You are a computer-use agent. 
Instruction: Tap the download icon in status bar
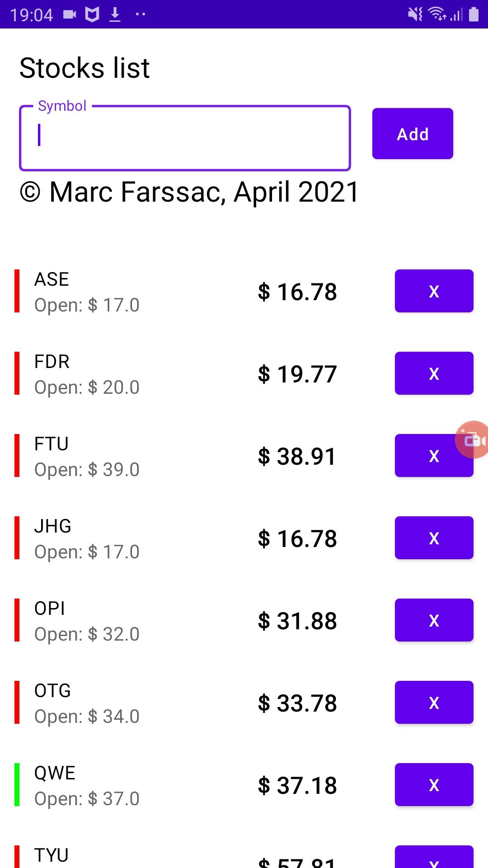pos(115,14)
